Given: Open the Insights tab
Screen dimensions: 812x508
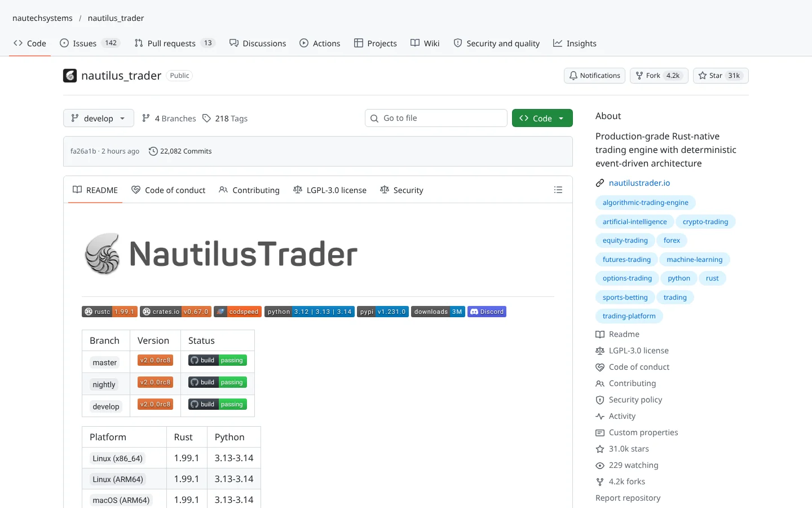Looking at the screenshot, I should [575, 43].
